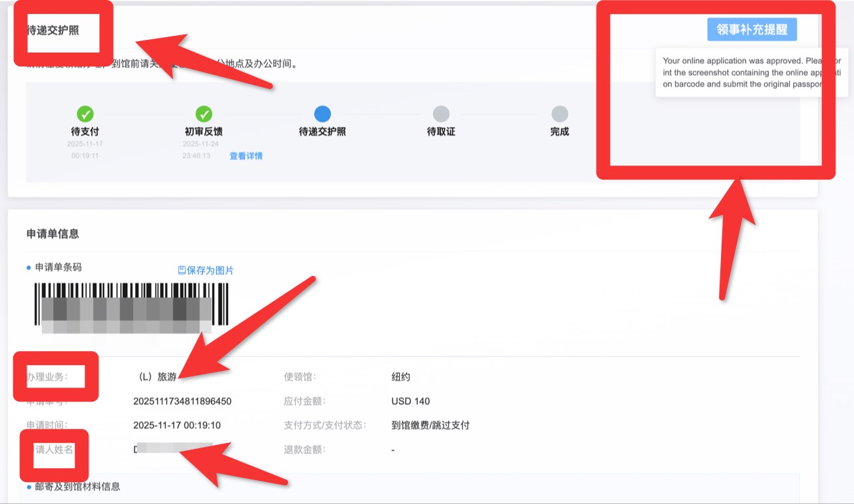Viewport: 854px width, 504px height.
Task: Click the blue bullet next to 申请单条码
Action: (x=29, y=267)
